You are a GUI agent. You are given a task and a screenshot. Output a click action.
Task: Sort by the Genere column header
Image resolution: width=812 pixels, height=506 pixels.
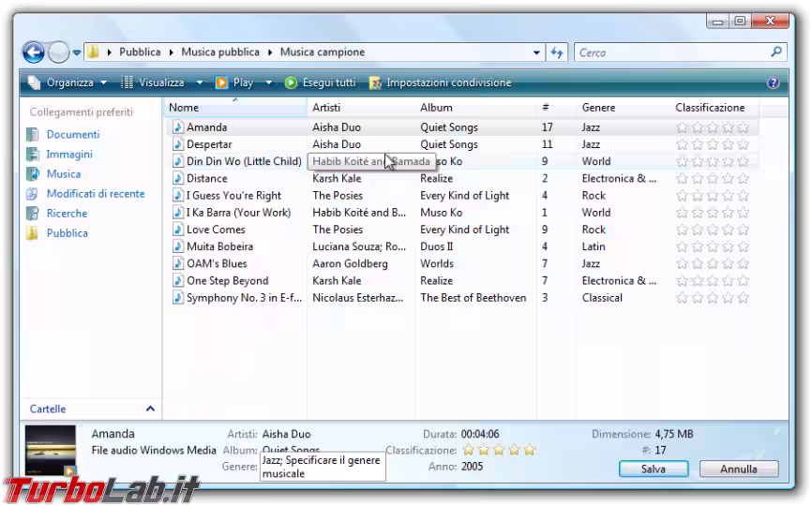coord(598,108)
